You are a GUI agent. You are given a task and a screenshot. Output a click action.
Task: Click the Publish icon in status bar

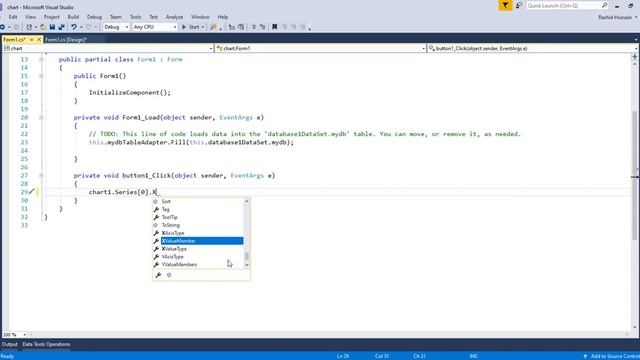(585, 356)
